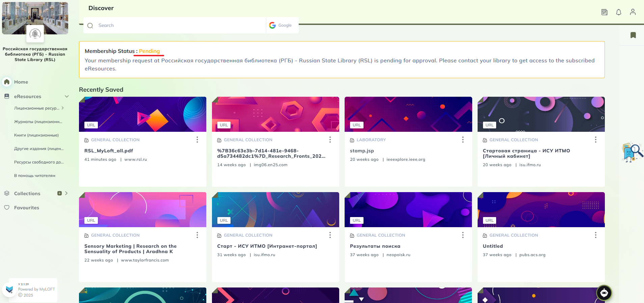
Task: Open options menu for Research_Fronts card
Action: pyautogui.click(x=330, y=140)
